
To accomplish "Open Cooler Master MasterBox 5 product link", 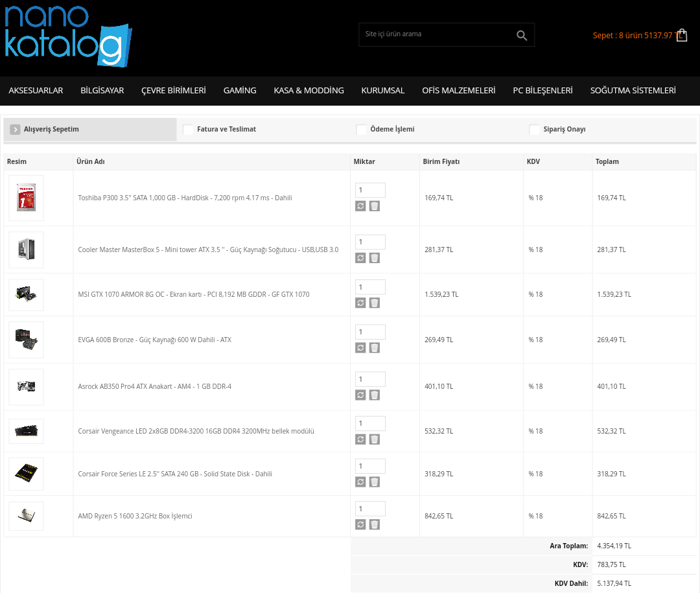I will (x=208, y=250).
